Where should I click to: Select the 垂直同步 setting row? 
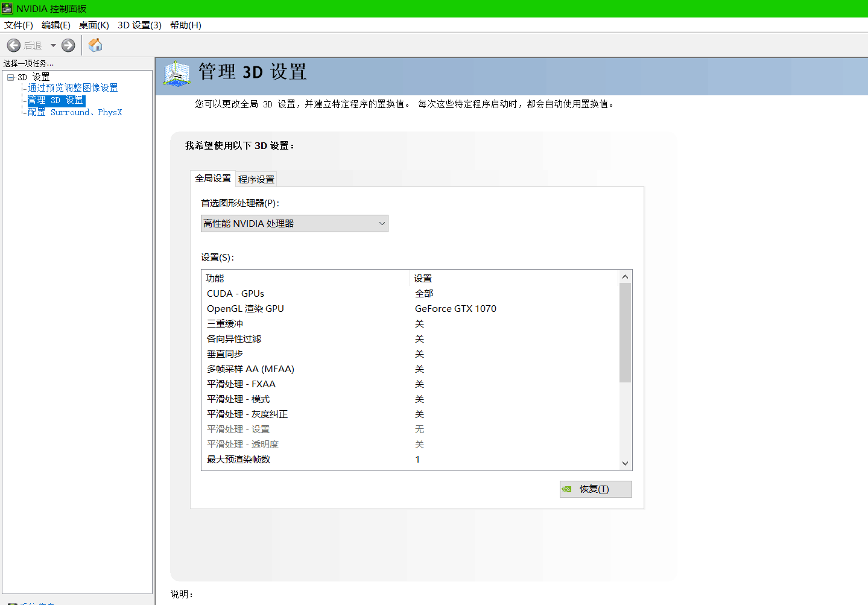click(x=225, y=354)
